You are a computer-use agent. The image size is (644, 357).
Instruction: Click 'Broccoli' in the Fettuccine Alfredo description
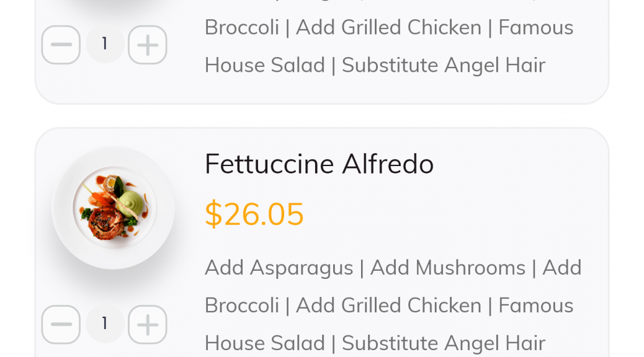pos(242,306)
